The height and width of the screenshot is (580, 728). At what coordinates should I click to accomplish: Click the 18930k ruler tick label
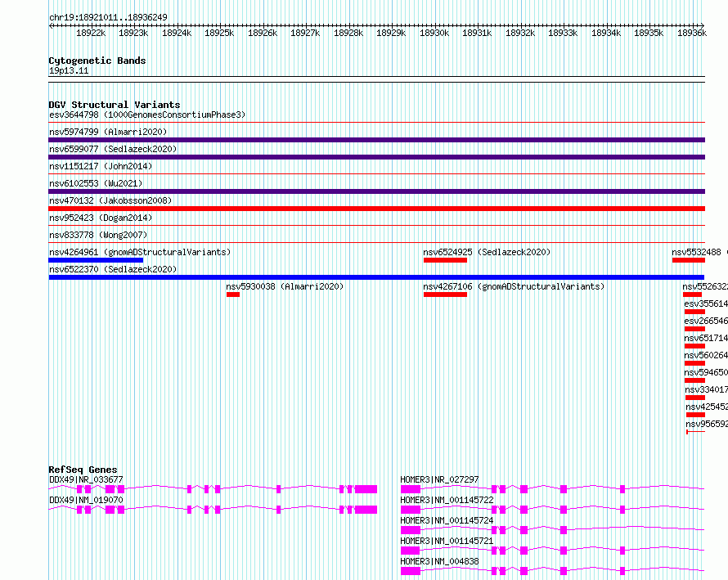(434, 33)
